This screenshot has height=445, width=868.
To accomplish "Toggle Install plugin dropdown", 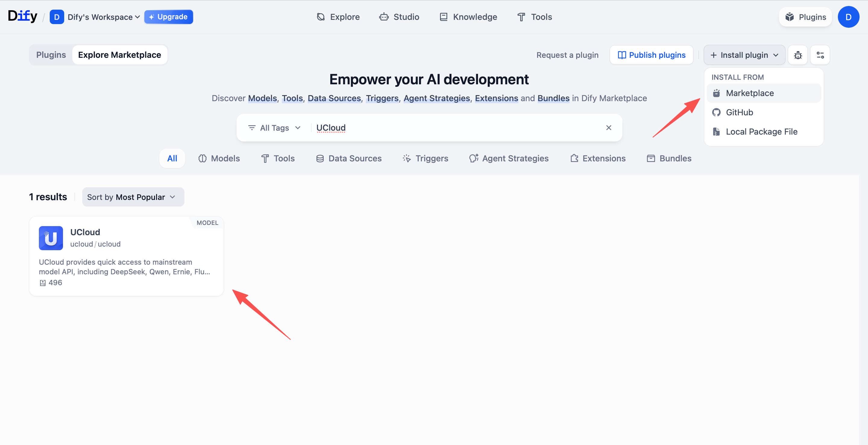I will pos(744,55).
